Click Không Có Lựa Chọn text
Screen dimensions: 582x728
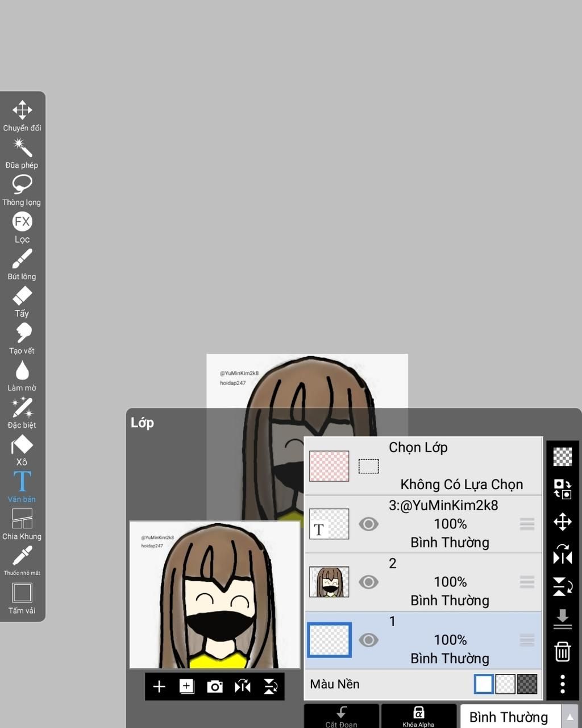coord(462,485)
